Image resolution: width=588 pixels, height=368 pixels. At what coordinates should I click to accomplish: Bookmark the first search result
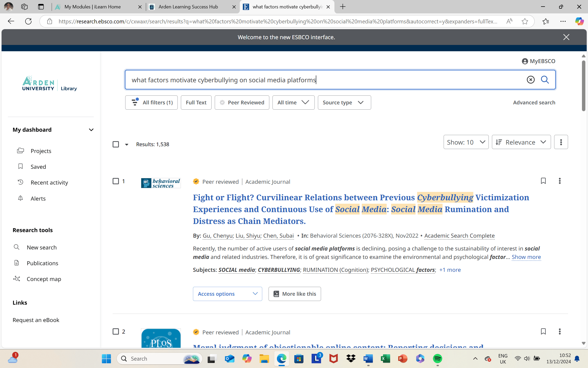543,181
